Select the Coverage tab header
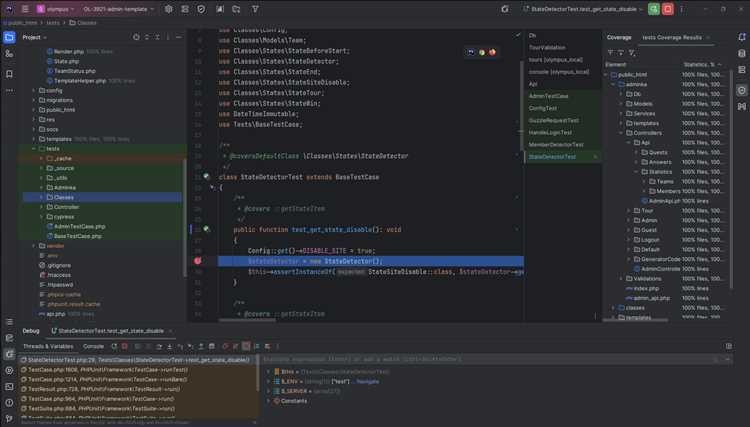 (619, 37)
